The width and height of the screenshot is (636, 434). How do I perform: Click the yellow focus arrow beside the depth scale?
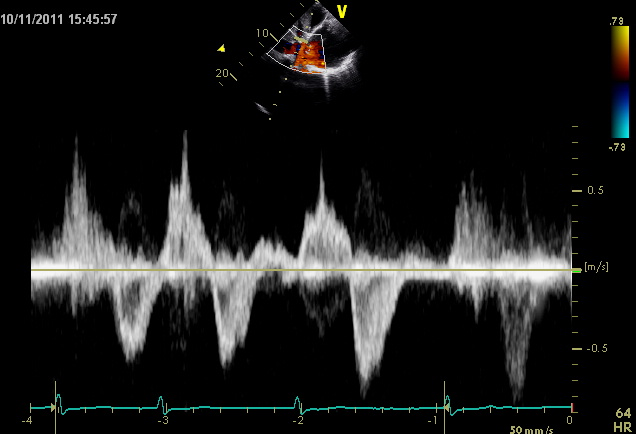pyautogui.click(x=222, y=47)
